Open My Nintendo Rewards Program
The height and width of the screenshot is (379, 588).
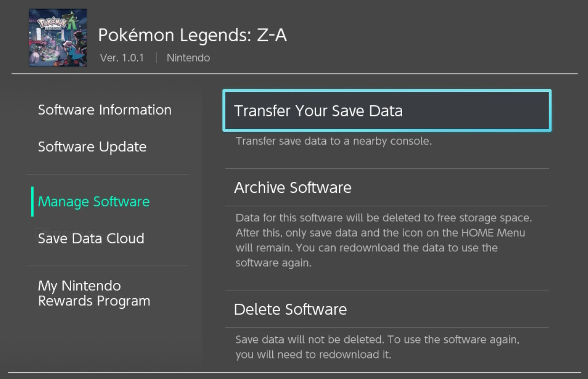pos(94,293)
